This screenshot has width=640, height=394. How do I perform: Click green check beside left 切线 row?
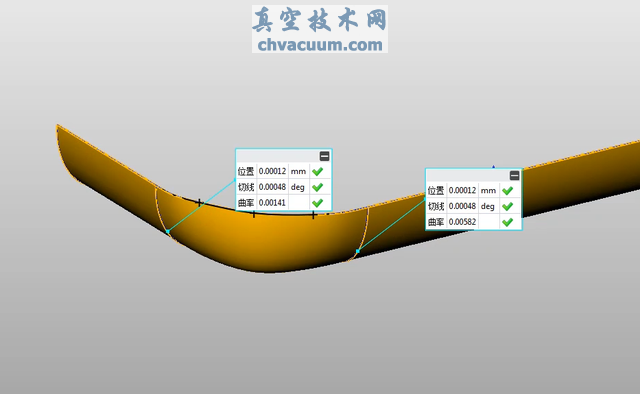(318, 187)
